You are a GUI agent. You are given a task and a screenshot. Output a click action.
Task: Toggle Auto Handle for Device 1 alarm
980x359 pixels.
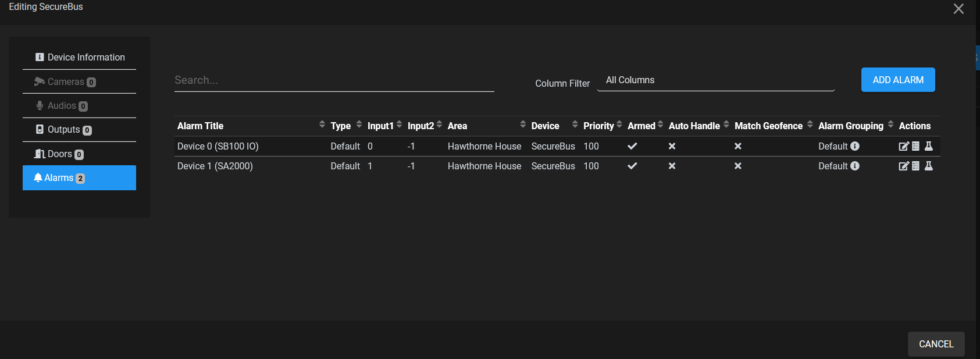(x=672, y=166)
